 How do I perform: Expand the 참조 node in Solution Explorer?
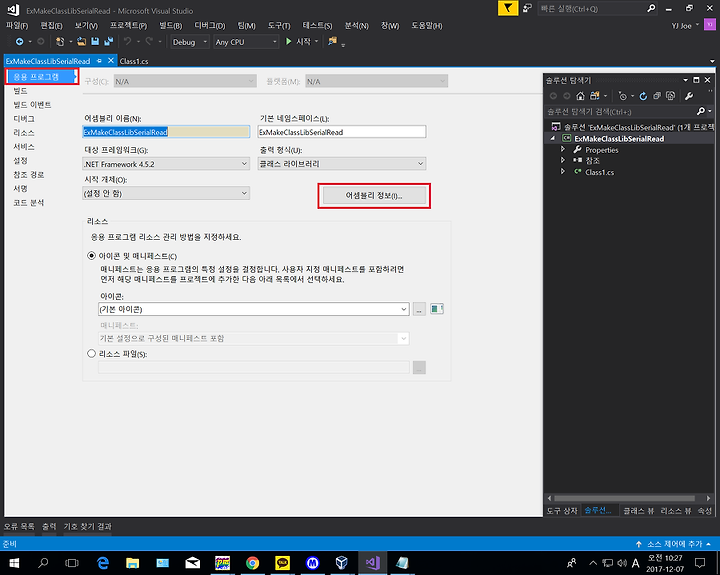pyautogui.click(x=563, y=160)
